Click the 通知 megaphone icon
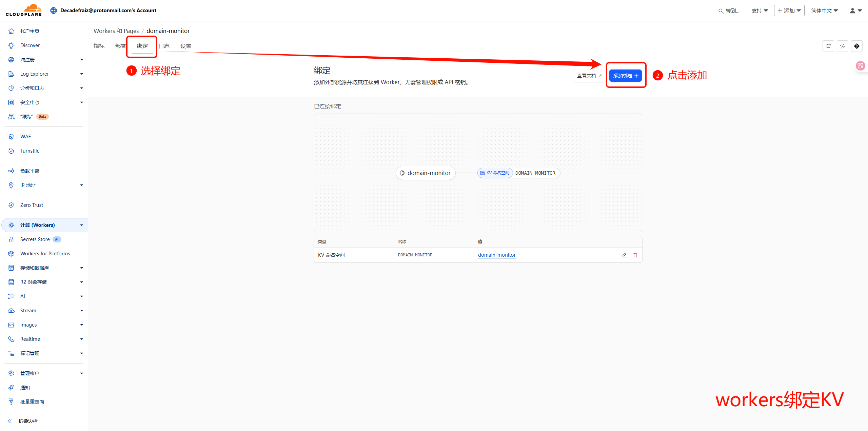 coord(11,388)
